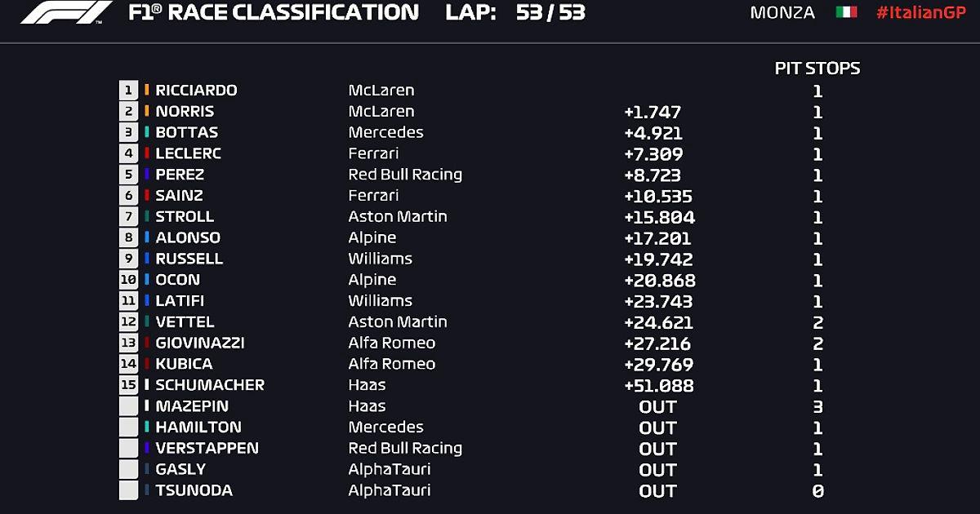This screenshot has width=980, height=514.
Task: Click position 15 badge beside Schumacher
Action: (x=128, y=384)
